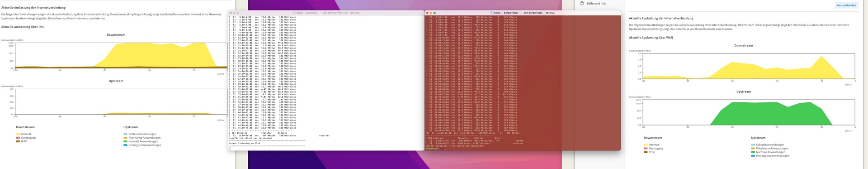
Task: Click the Priorisierte Anwendungen swatch in WAN legend
Action: [x=753, y=149]
